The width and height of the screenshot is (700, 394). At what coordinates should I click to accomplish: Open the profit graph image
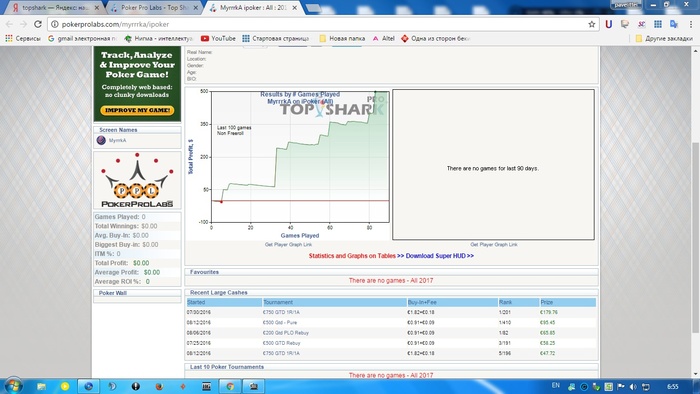coord(288,164)
